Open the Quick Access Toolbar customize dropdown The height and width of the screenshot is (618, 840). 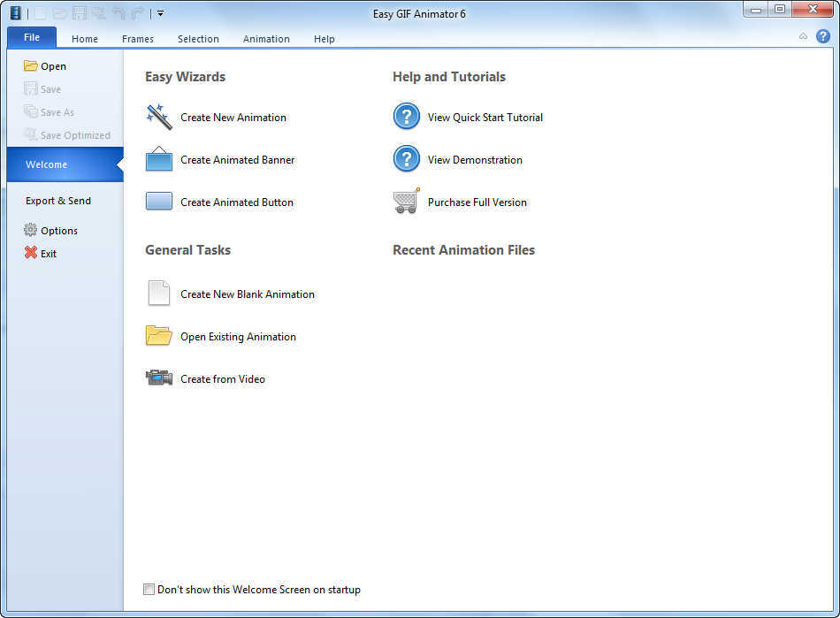point(160,13)
